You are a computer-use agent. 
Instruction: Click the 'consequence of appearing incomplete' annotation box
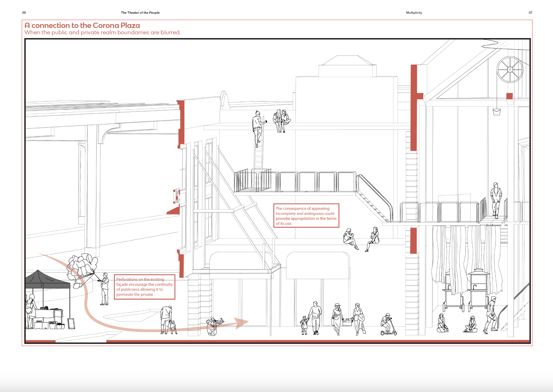[306, 216]
